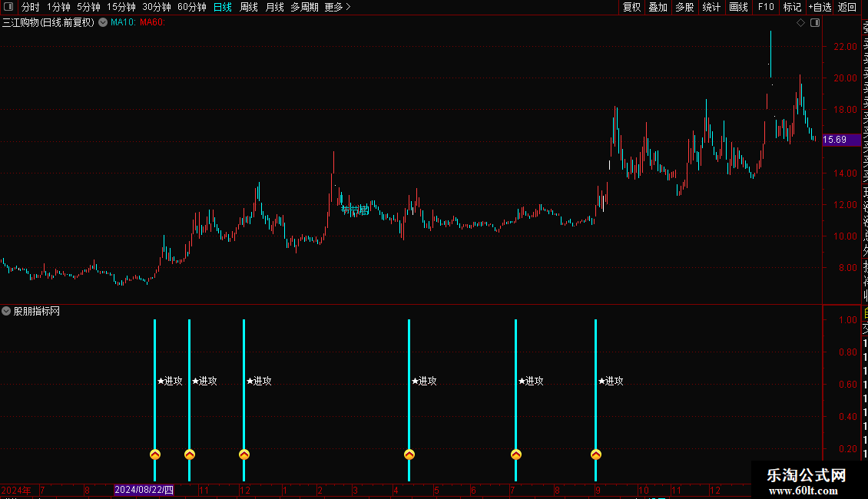
Task: Open F10 company information
Action: [766, 7]
